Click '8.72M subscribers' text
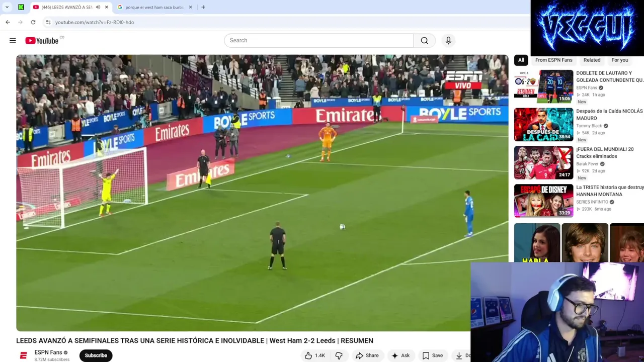644x362 pixels. click(x=52, y=359)
